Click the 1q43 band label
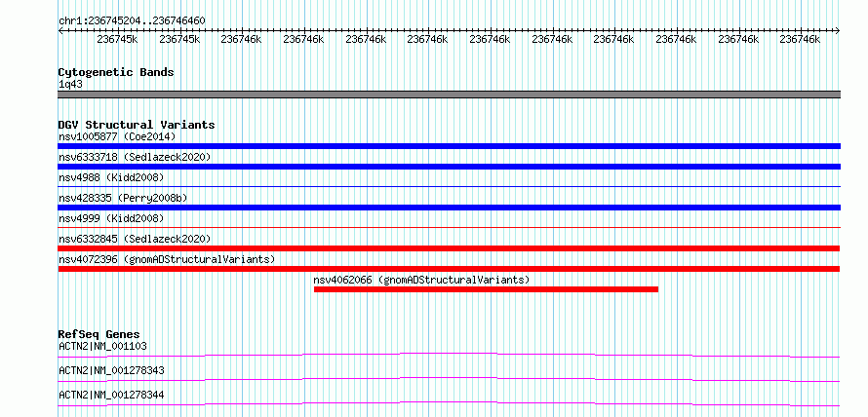 pyautogui.click(x=70, y=85)
